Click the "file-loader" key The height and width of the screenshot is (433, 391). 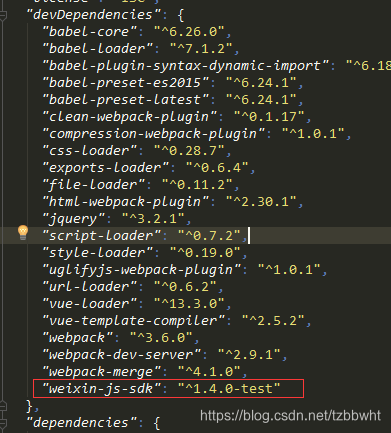[93, 185]
